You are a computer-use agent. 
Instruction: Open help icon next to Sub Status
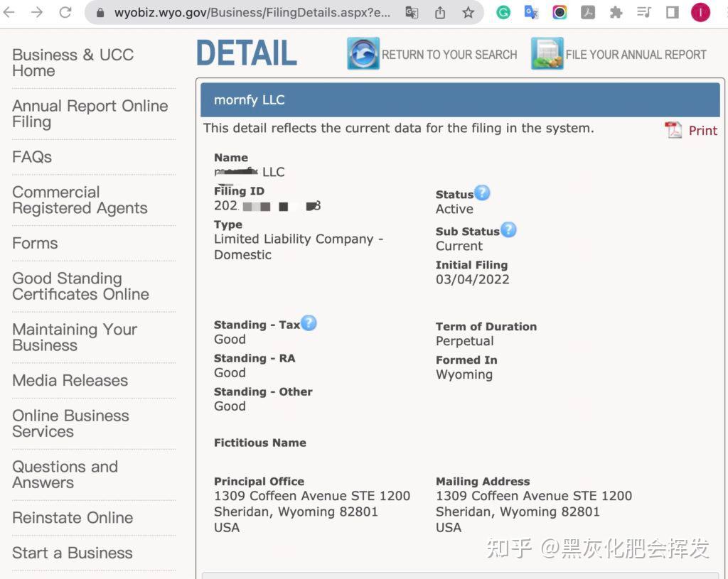tap(508, 229)
